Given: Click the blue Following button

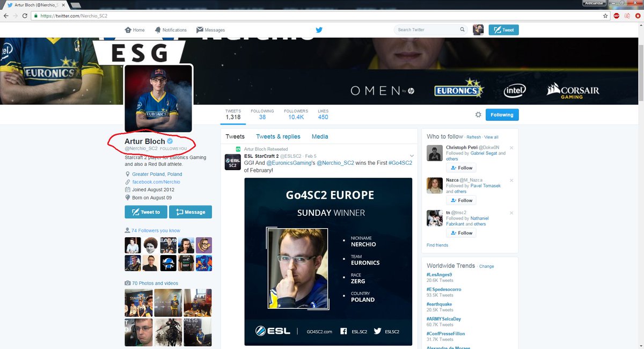Looking at the screenshot, I should [x=502, y=114].
